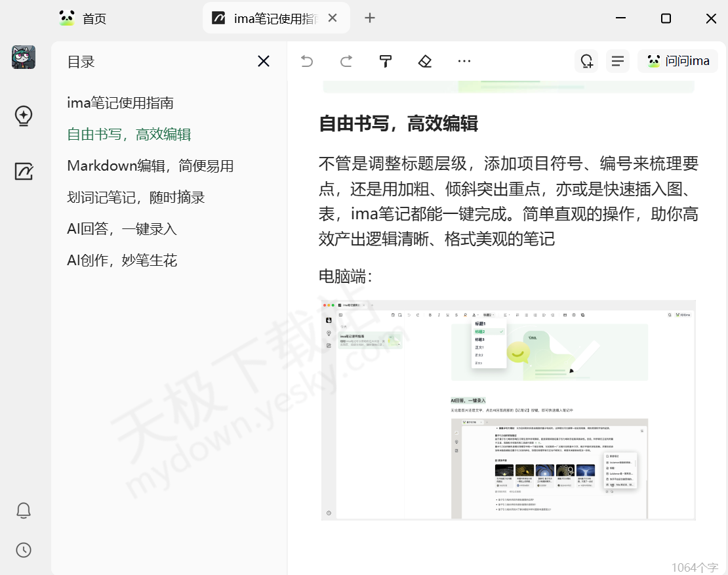Toggle the outline list panel icon
Screen dimensions: 728x575
(617, 62)
